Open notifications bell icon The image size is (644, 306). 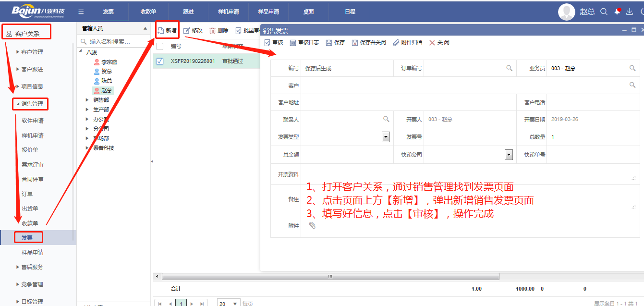pyautogui.click(x=617, y=12)
